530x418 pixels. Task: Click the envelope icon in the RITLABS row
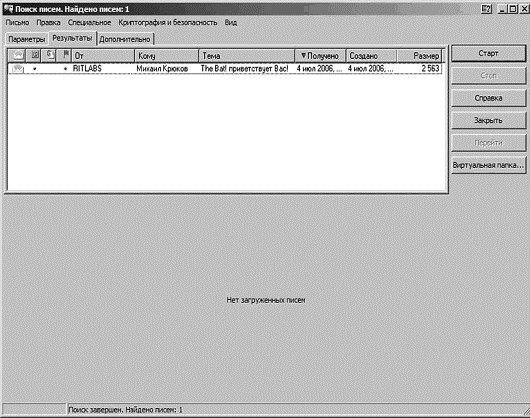pos(18,69)
